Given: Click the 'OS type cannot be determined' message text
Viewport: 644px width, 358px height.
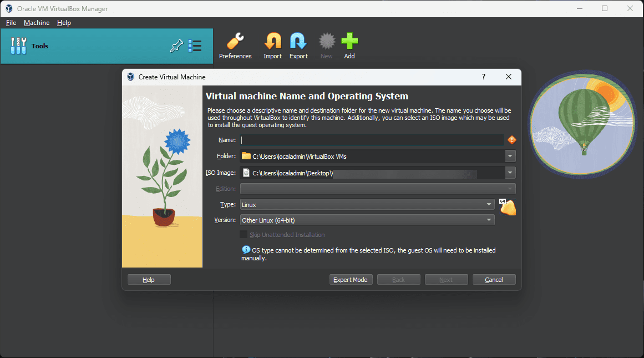Looking at the screenshot, I should [x=368, y=254].
